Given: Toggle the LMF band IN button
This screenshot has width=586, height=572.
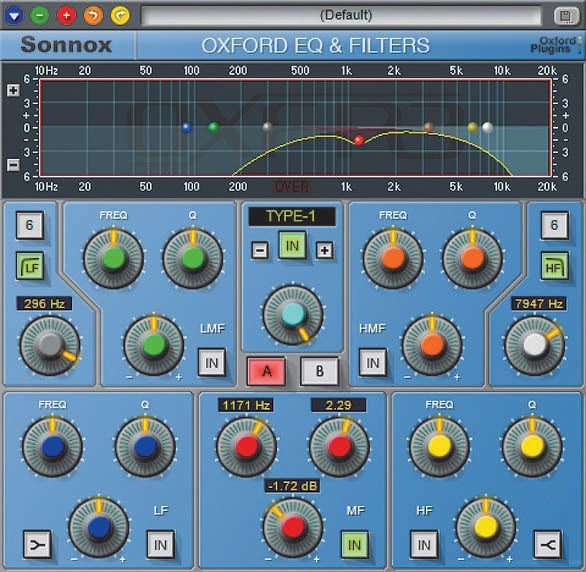Looking at the screenshot, I should coord(212,362).
